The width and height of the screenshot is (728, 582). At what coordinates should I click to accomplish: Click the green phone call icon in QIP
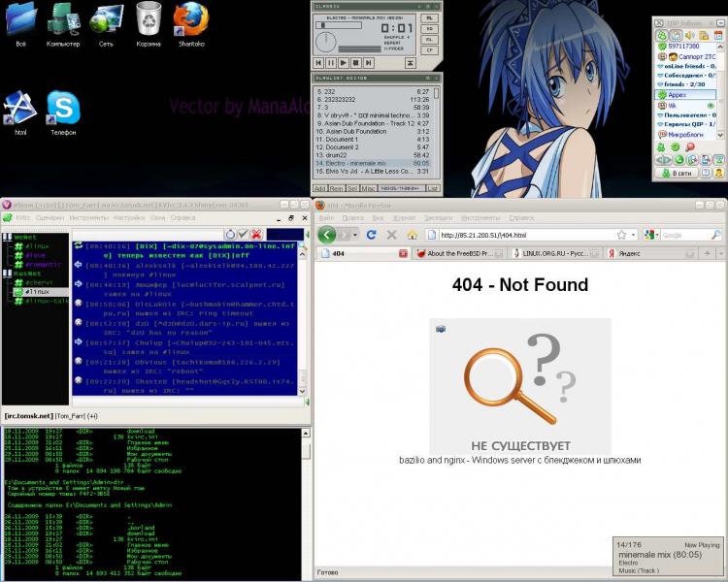(x=679, y=160)
